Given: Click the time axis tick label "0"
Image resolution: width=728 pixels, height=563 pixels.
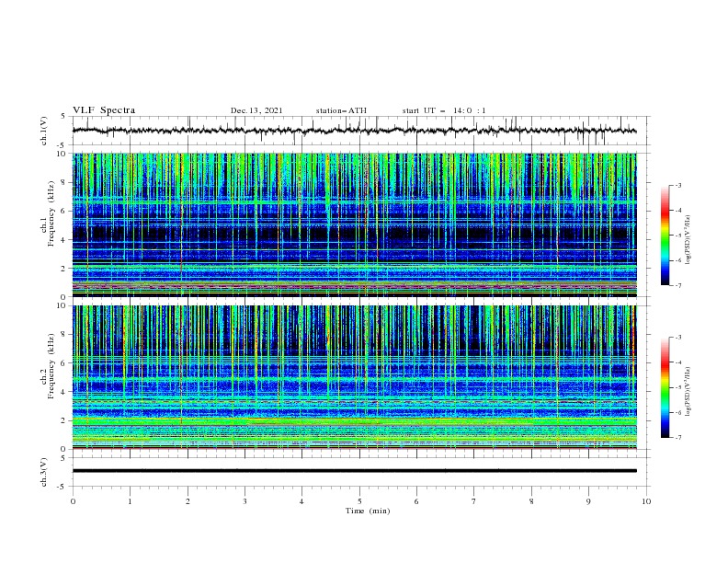Looking at the screenshot, I should point(73,501).
